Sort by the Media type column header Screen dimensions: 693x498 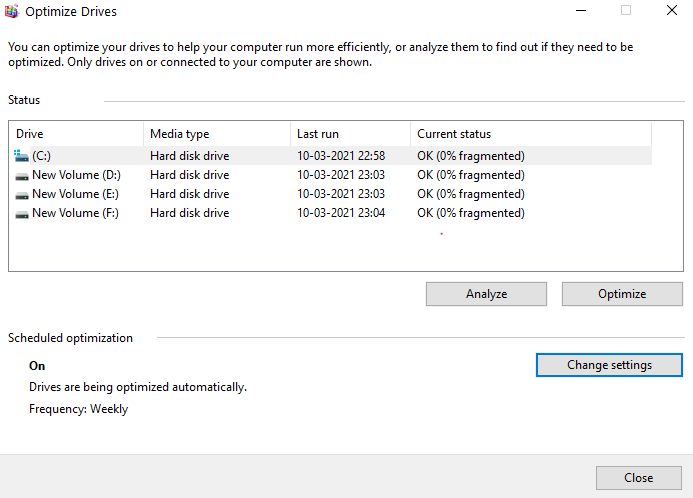tap(217, 134)
